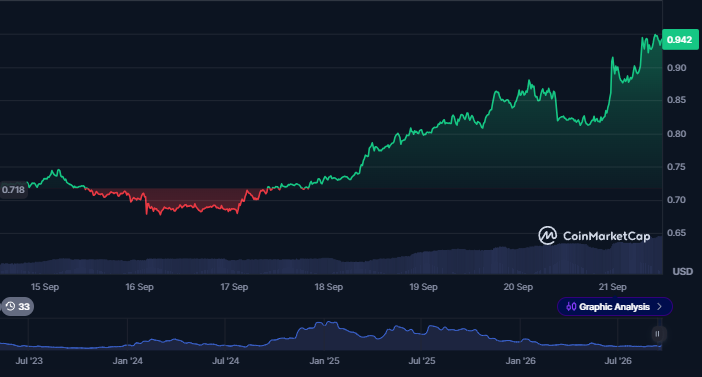Click the current price label 0.942
This screenshot has height=377, width=702.
(680, 40)
